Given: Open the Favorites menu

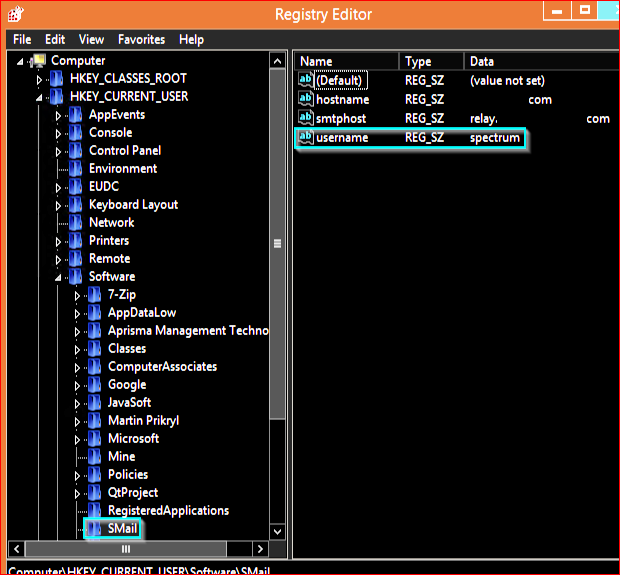Looking at the screenshot, I should [x=141, y=39].
